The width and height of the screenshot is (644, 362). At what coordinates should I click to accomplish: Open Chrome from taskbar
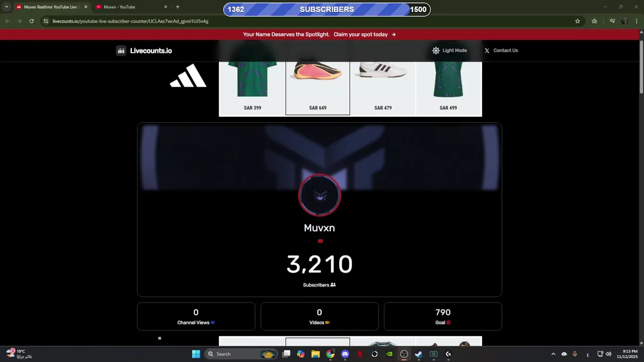pos(330,354)
